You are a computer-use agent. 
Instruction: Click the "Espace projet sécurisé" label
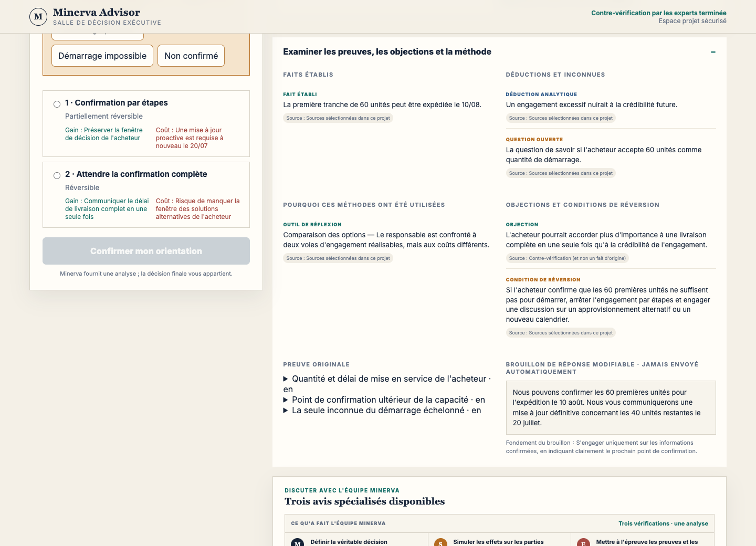coord(692,21)
